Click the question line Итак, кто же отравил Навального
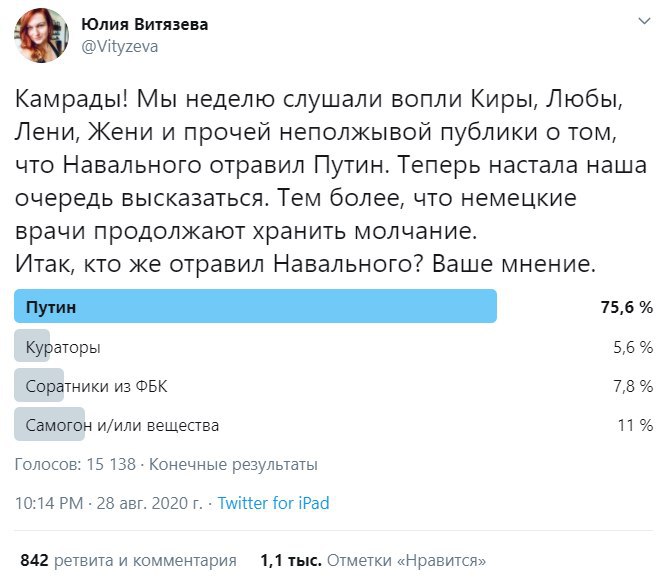Viewport: 667px width, 581px height. 304,266
